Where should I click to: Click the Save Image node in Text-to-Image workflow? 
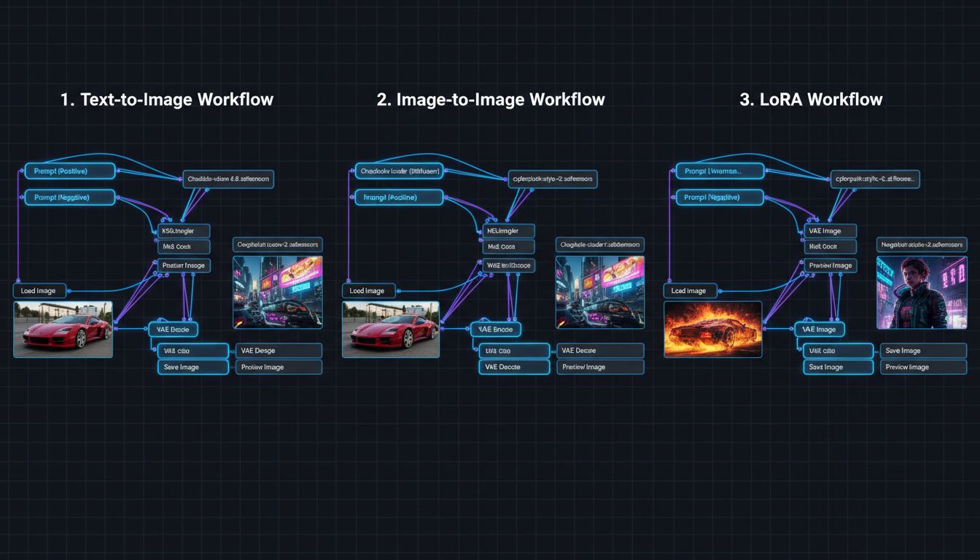point(192,367)
